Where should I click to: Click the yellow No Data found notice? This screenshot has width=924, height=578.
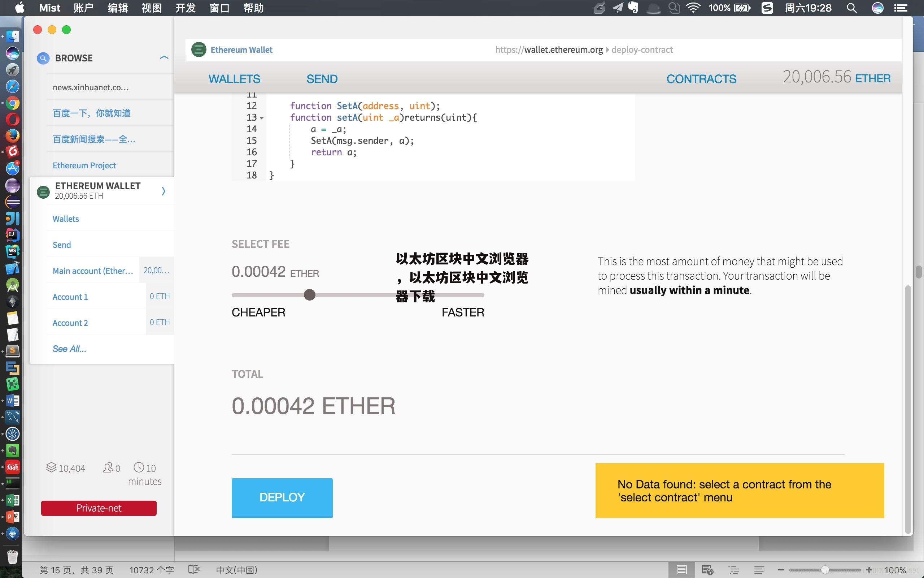tap(740, 491)
